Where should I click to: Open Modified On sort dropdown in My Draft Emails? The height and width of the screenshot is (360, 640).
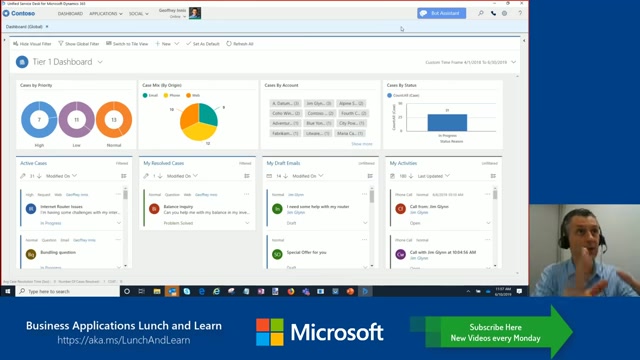(308, 176)
